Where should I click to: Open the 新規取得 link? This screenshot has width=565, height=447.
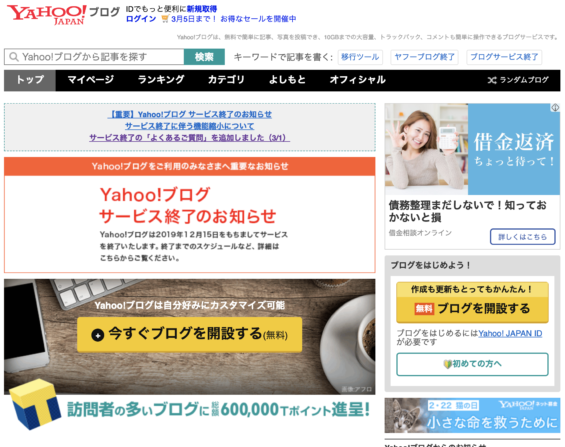click(x=202, y=9)
